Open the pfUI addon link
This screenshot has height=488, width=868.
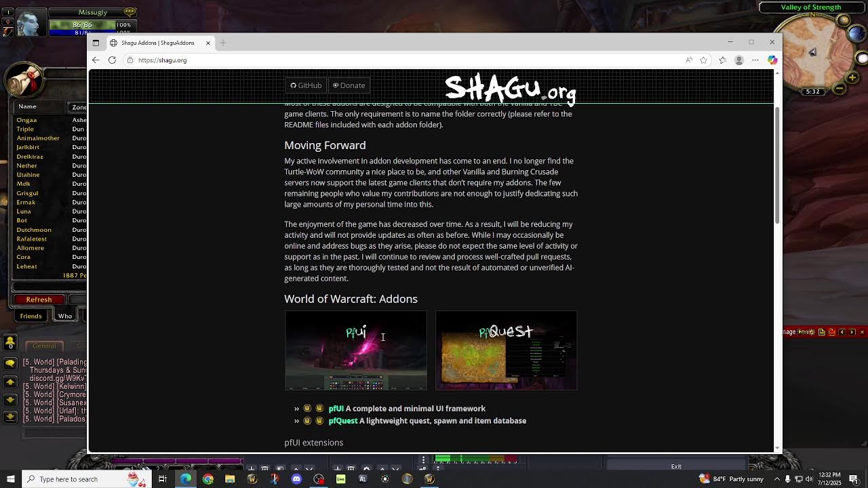tap(336, 409)
